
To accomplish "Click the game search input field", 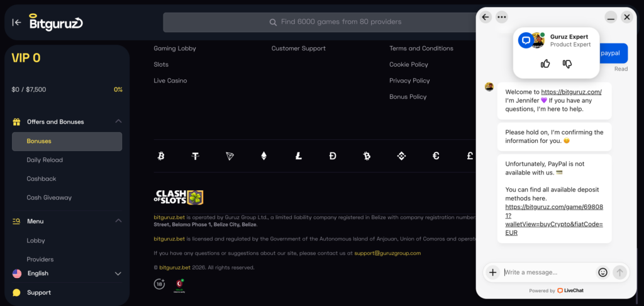I will tap(320, 22).
